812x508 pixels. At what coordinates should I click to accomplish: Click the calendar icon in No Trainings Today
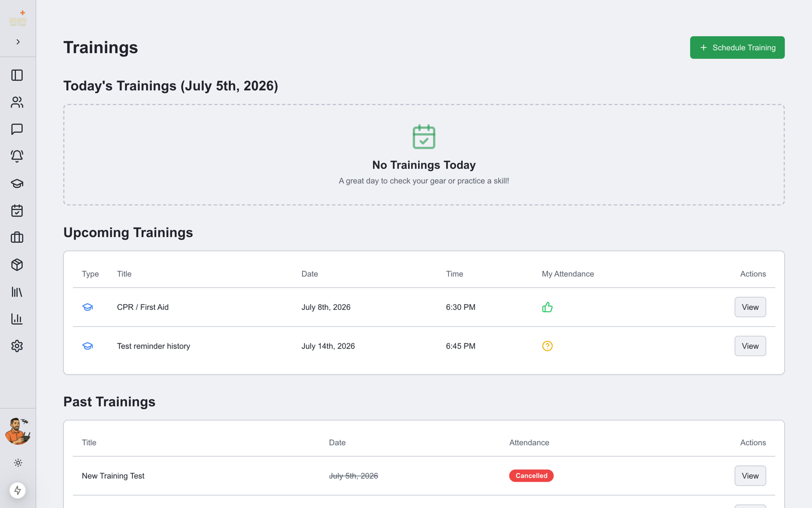424,137
